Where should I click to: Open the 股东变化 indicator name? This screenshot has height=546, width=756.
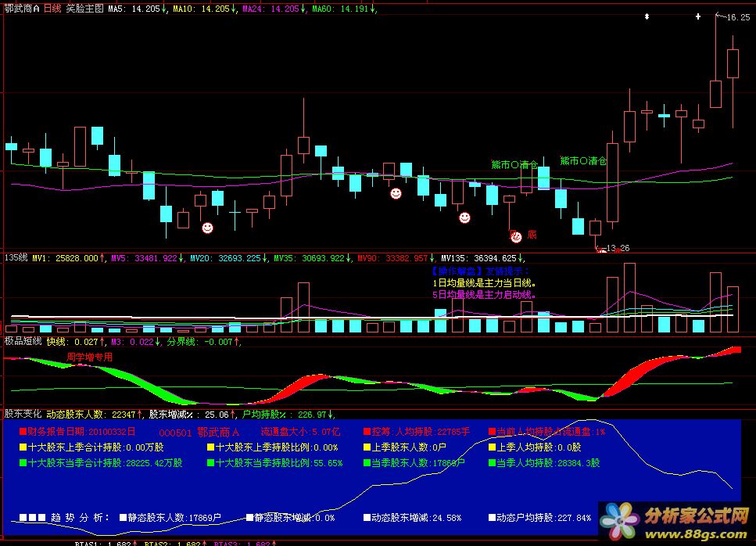(x=23, y=414)
